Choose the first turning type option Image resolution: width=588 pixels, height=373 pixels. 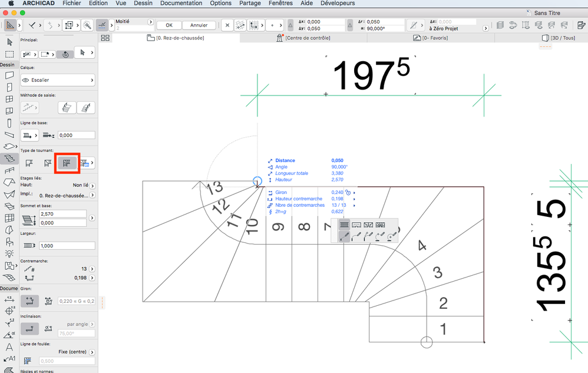[29, 163]
